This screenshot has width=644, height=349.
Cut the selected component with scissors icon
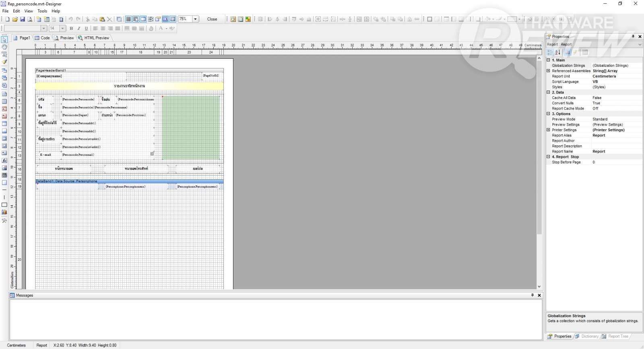(x=87, y=19)
